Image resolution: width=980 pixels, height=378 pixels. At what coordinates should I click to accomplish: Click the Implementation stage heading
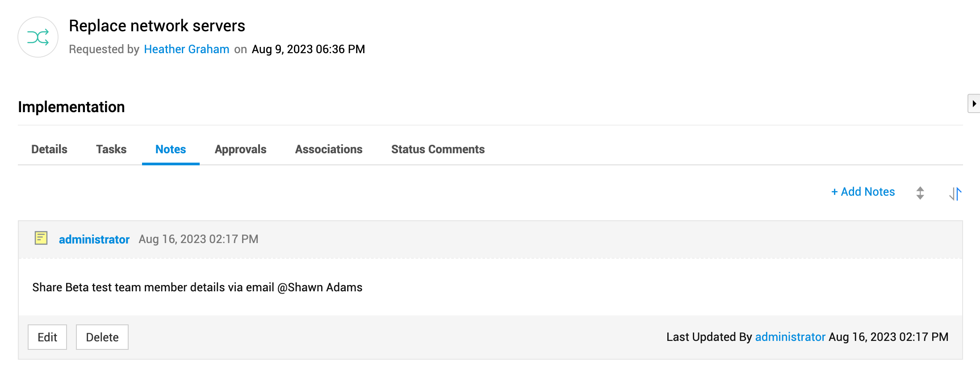[x=71, y=107]
